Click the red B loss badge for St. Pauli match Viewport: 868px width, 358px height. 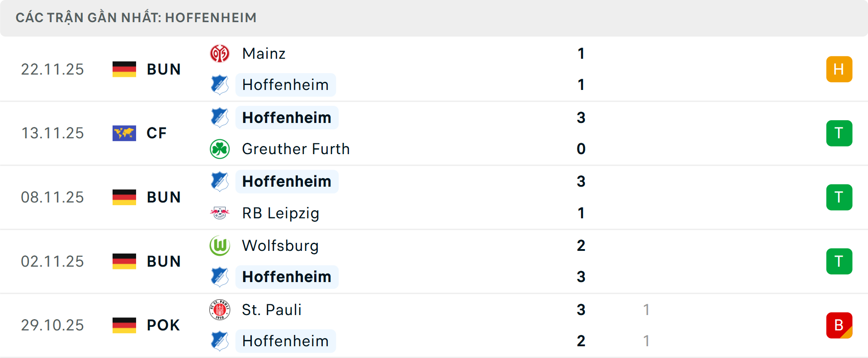pyautogui.click(x=840, y=325)
